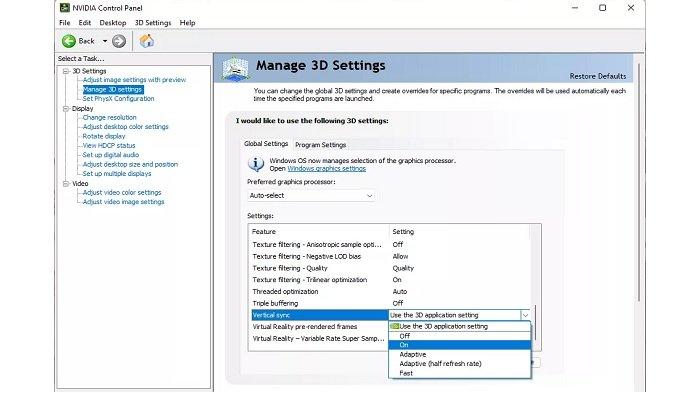Viewport: 700px width, 393px height.
Task: Select Manage 3D settings in tree
Action: 113,89
